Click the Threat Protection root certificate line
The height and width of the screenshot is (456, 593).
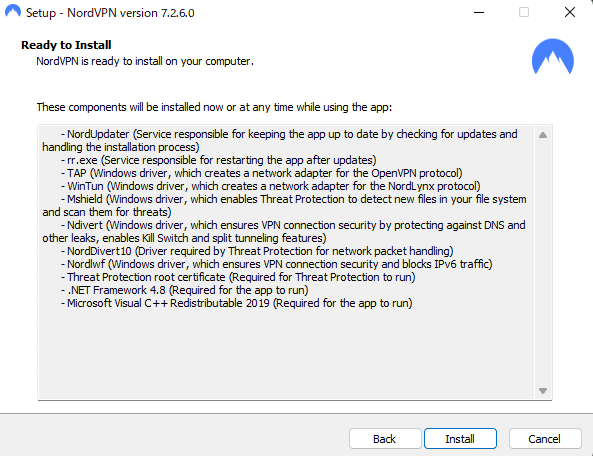[238, 277]
